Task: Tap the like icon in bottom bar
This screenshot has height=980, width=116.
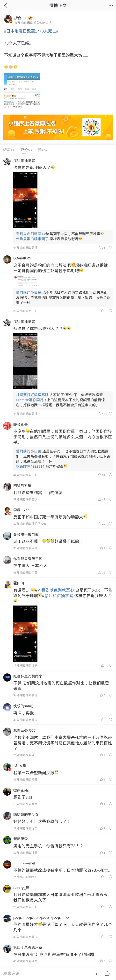Action: tap(107, 973)
